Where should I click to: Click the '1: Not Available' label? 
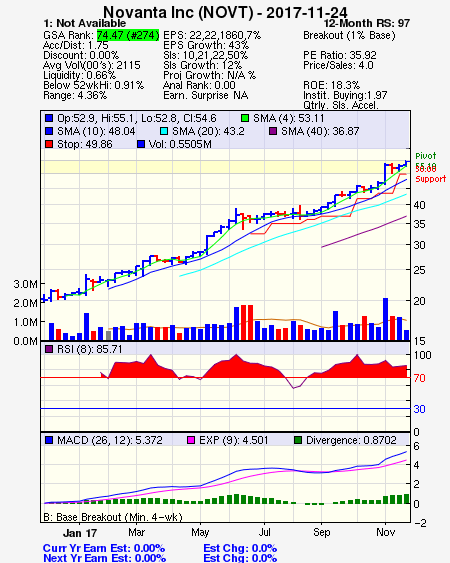[85, 23]
